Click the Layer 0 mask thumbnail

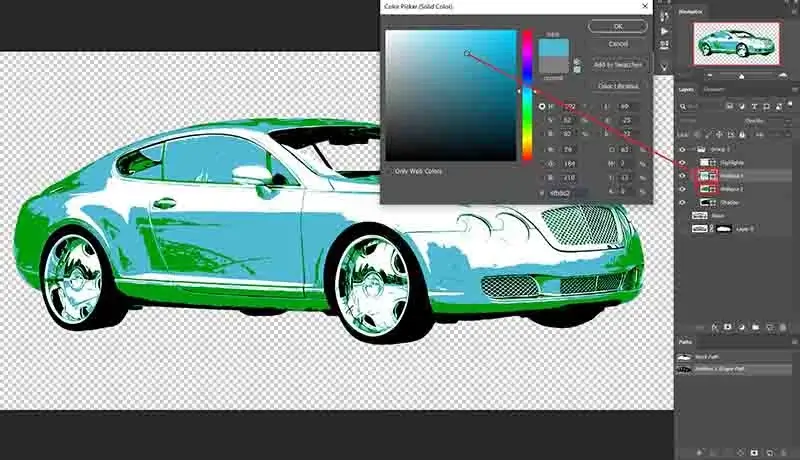coord(723,229)
